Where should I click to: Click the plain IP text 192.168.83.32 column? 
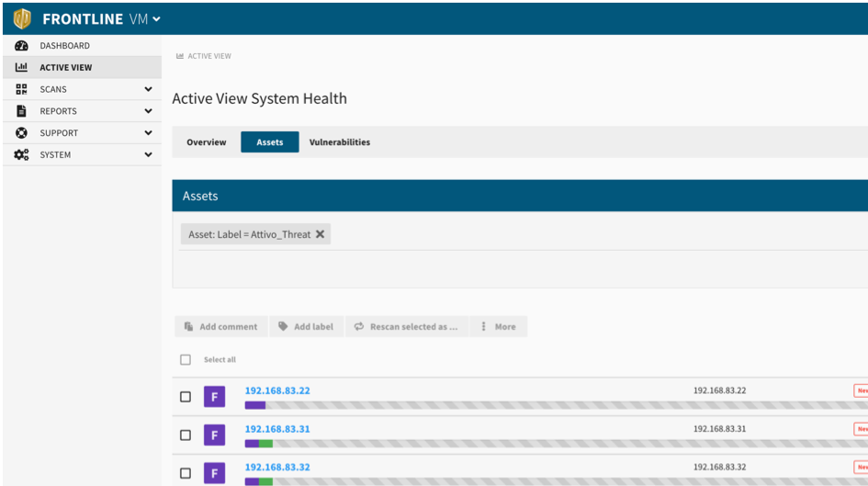719,467
